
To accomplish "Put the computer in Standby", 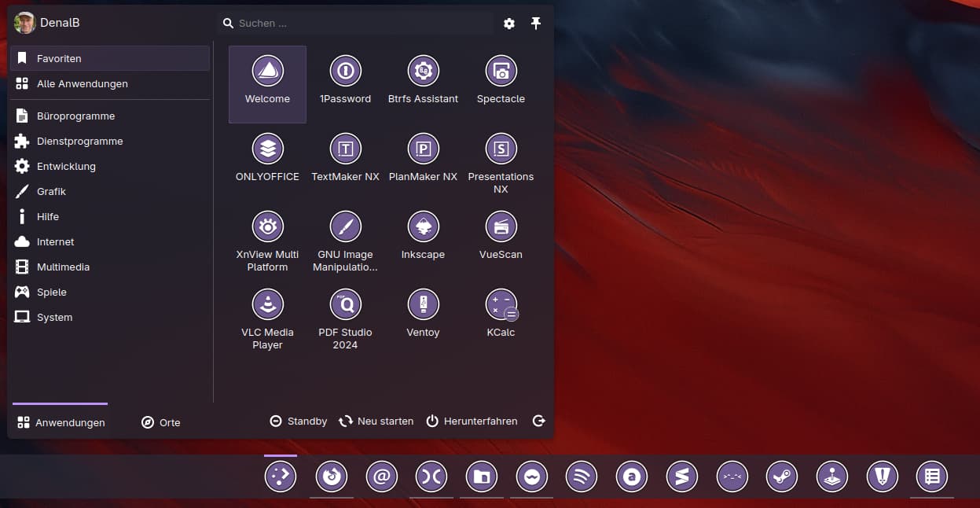I will [299, 421].
